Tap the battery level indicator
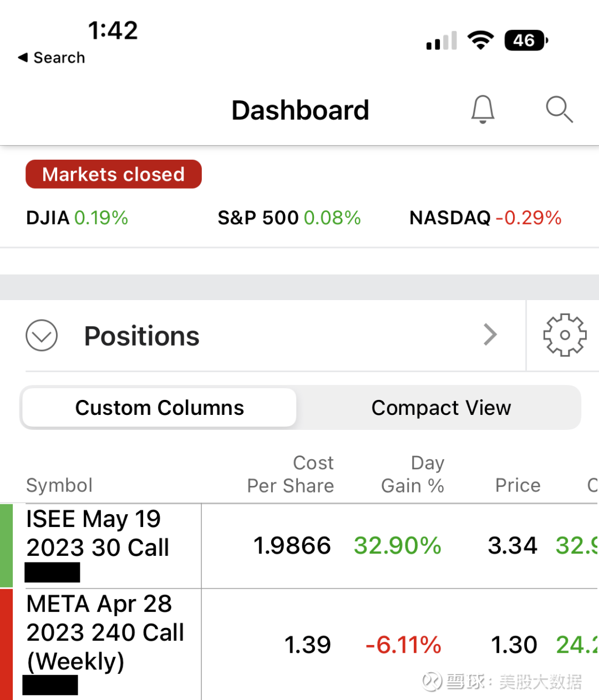 coord(526,40)
